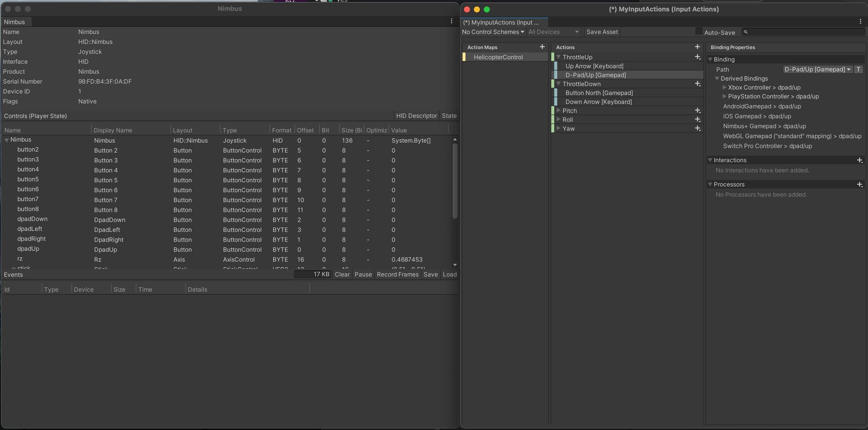Expand the Xbox Controller derived binding
Viewport: 868px width, 430px height.
pos(724,87)
